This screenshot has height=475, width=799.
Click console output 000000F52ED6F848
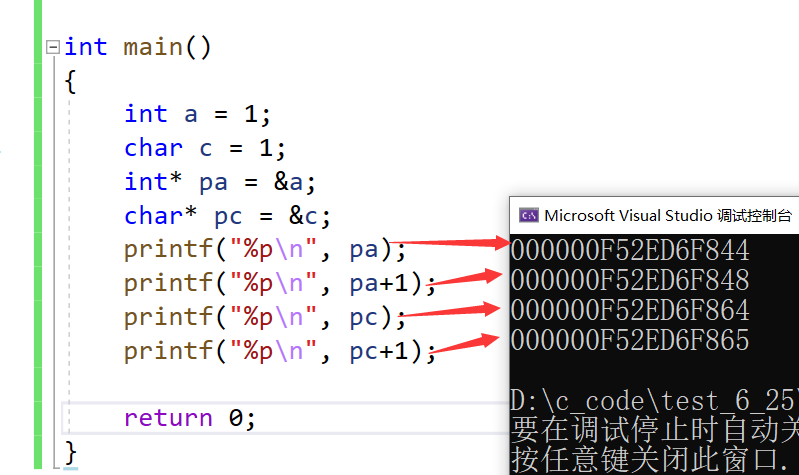630,280
